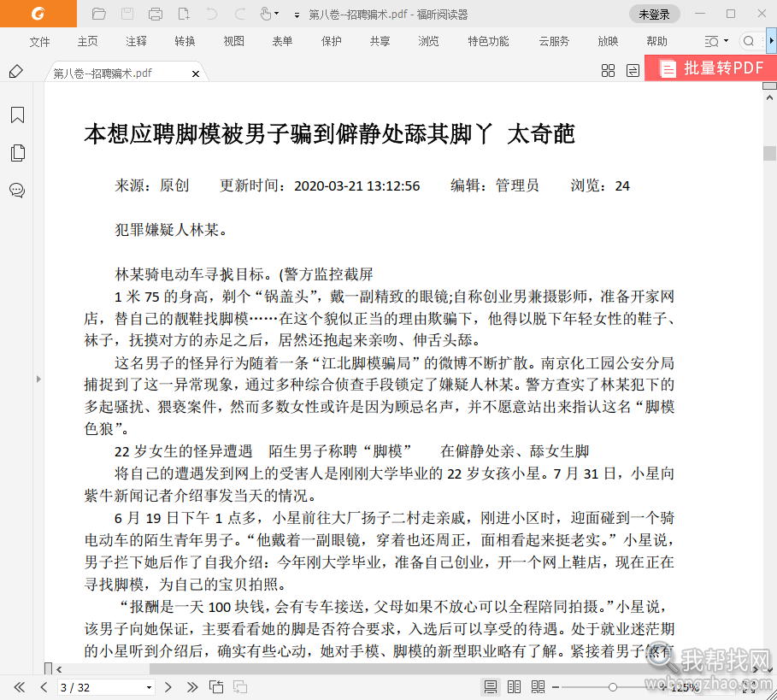Open file using the folder icon
The width and height of the screenshot is (777, 700).
[99, 14]
